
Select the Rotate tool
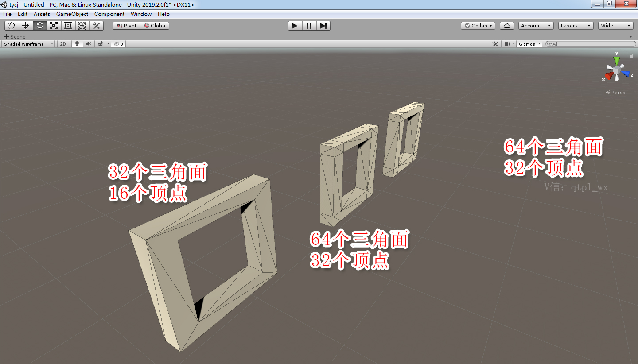click(39, 25)
